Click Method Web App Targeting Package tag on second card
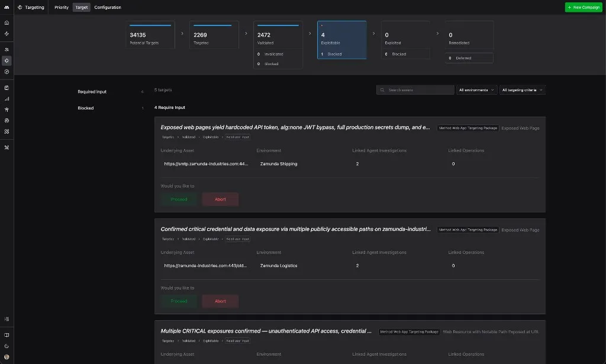 tap(468, 230)
